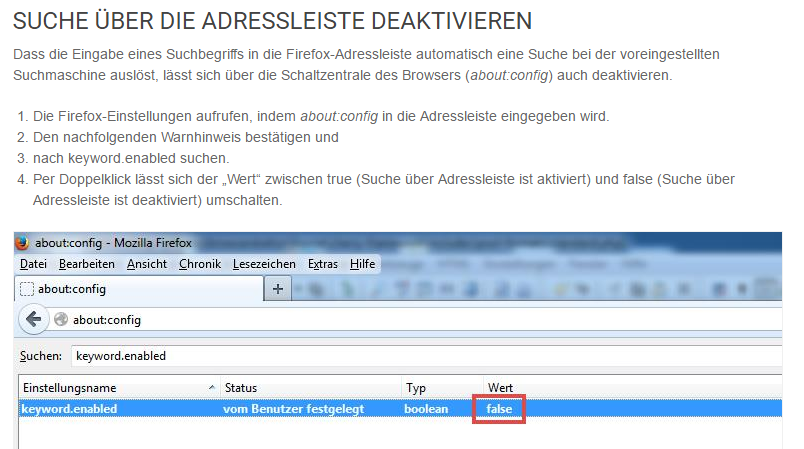Click list step 'nach keyword.enabled suchen'
The width and height of the screenshot is (804, 449).
click(x=131, y=158)
